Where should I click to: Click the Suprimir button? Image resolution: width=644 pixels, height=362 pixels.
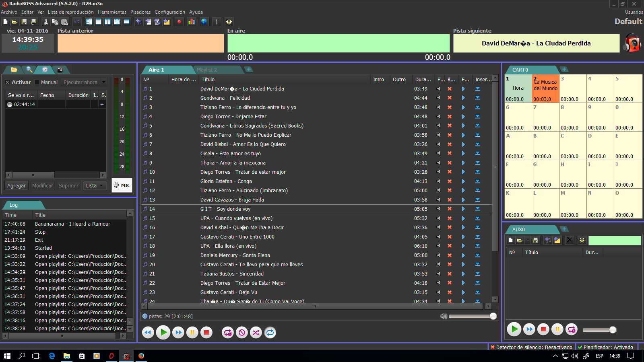(x=68, y=185)
